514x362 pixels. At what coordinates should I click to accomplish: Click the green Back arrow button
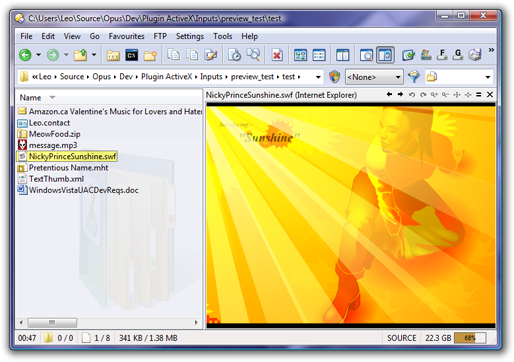click(x=25, y=55)
